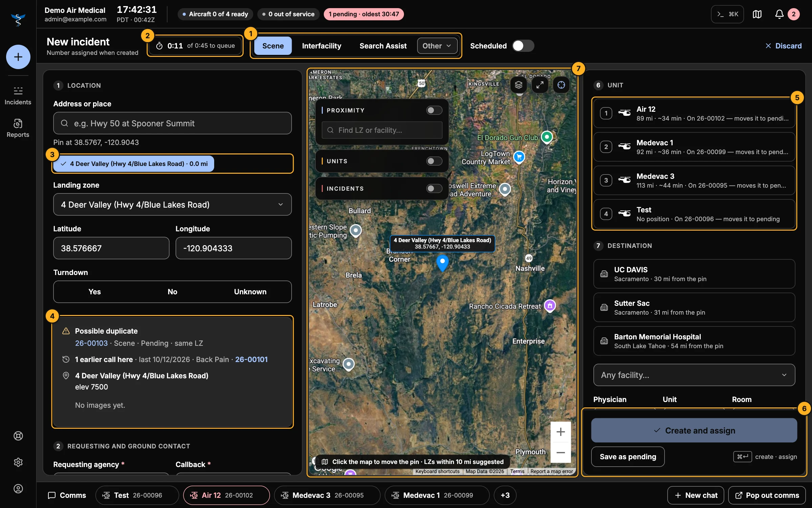Open the Any facility dropdown

coord(694,375)
